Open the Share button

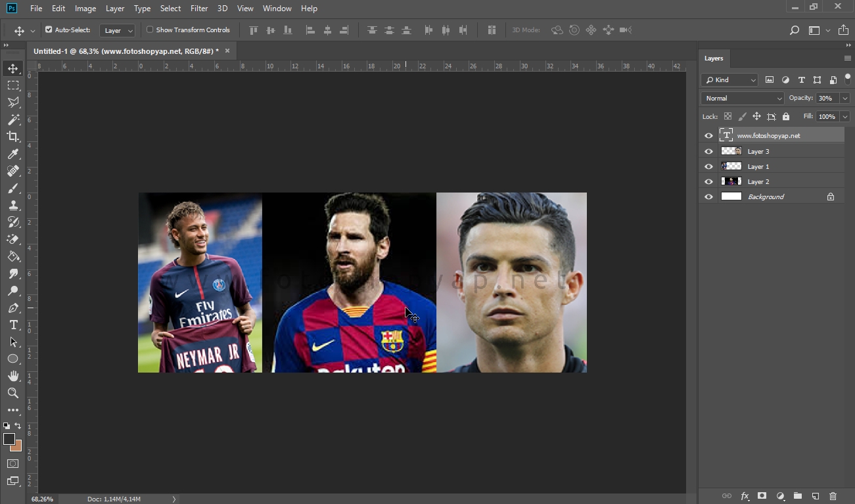(843, 30)
